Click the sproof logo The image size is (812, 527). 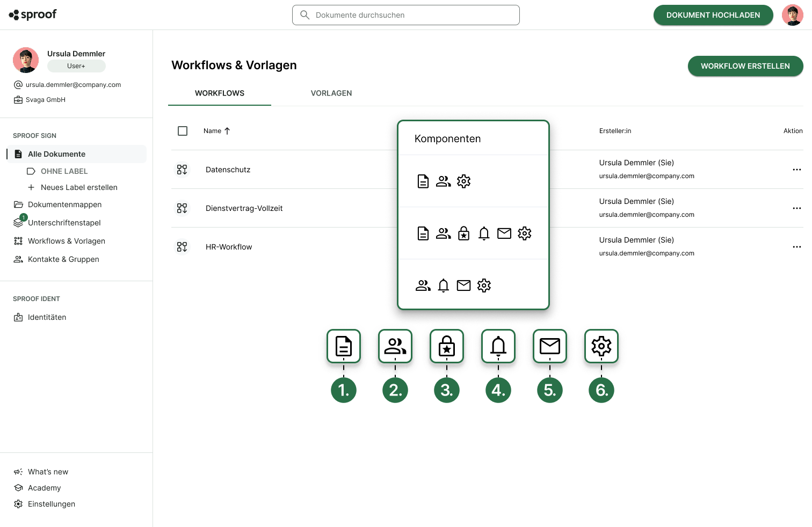click(33, 14)
